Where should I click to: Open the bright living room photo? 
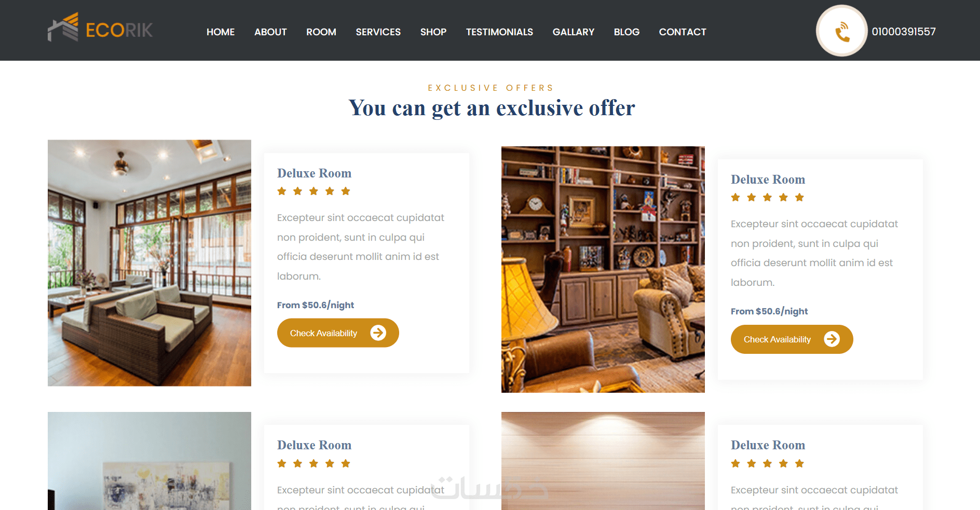pos(149,263)
